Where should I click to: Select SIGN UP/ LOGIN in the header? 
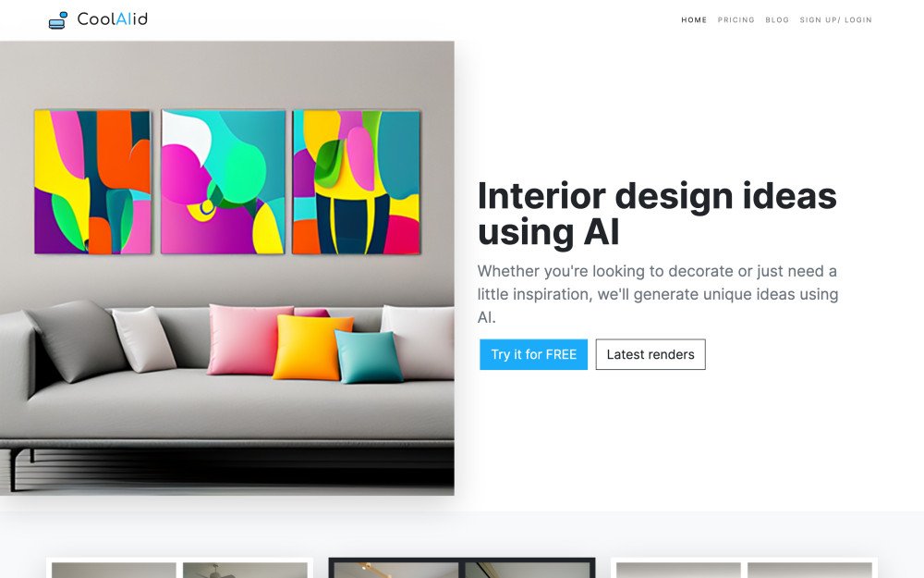(835, 20)
